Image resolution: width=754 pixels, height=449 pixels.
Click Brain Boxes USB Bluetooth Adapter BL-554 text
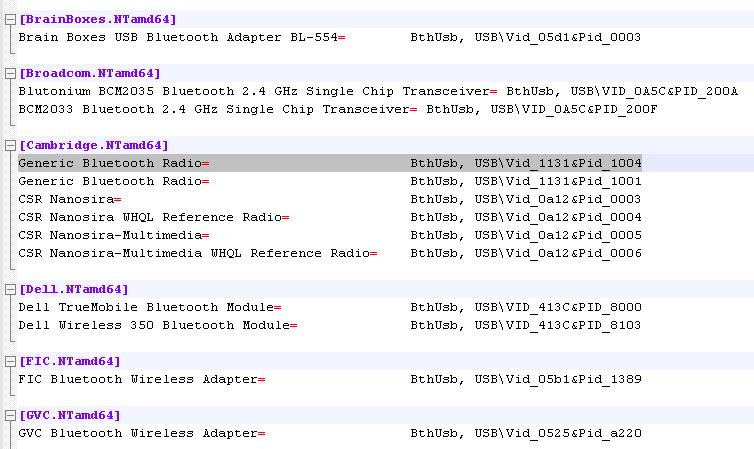178,37
